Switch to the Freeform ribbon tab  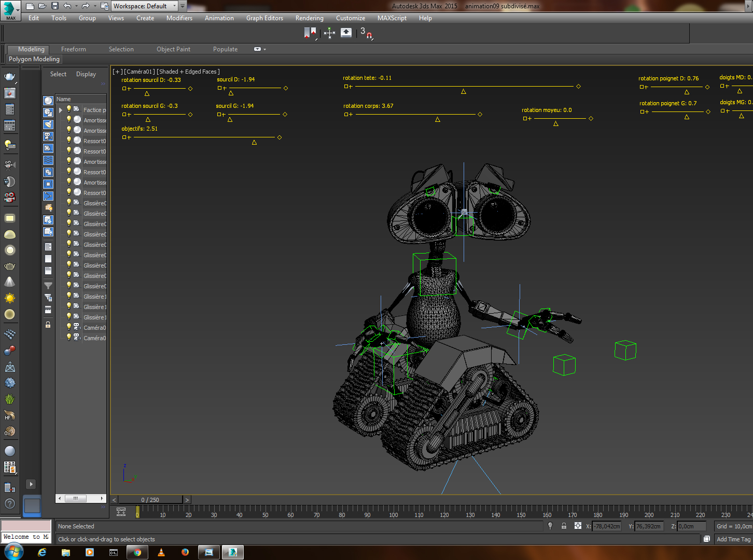click(74, 49)
